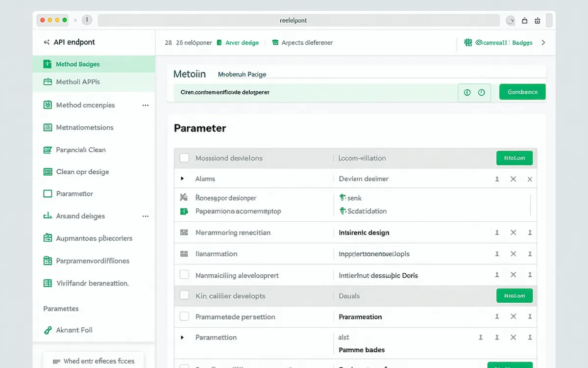Open the Arver deaige tab
Viewport: 588px width, 368px height.
[238, 43]
